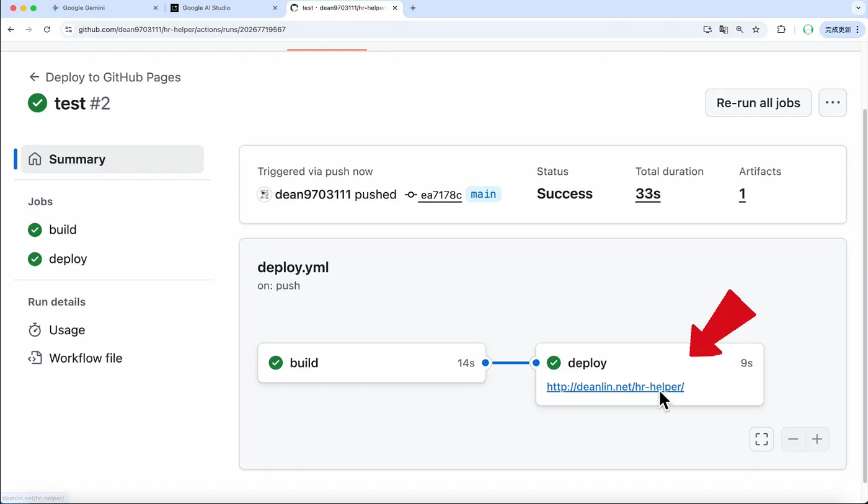
Task: Click the Usage stopwatch icon
Action: coord(35,330)
